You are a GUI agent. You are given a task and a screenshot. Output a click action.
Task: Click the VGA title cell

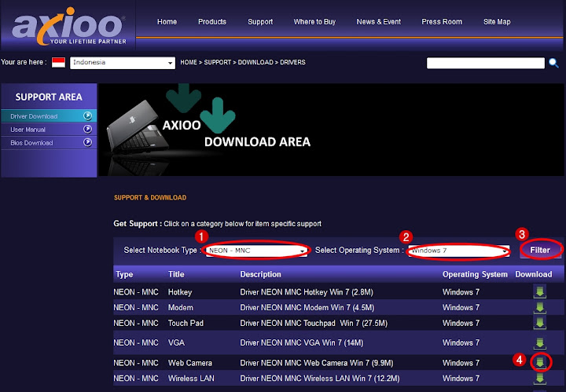pos(176,343)
